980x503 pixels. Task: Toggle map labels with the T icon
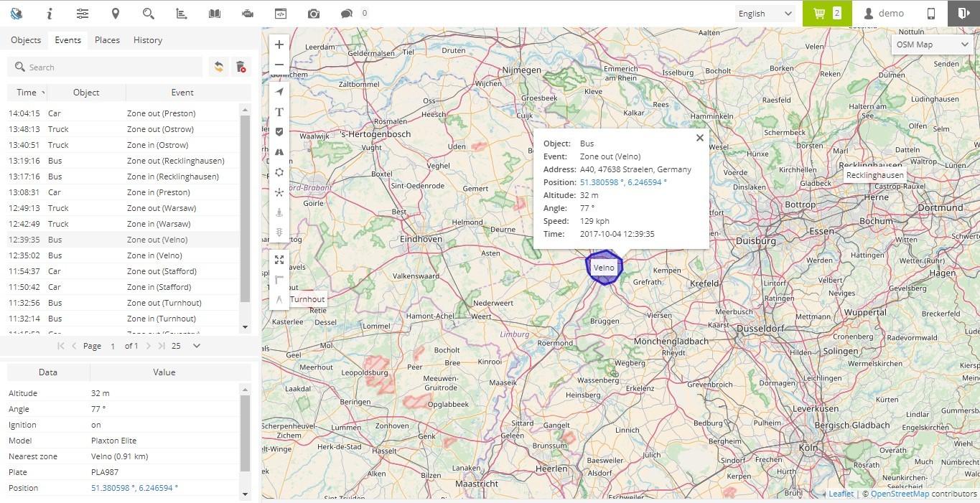(279, 112)
